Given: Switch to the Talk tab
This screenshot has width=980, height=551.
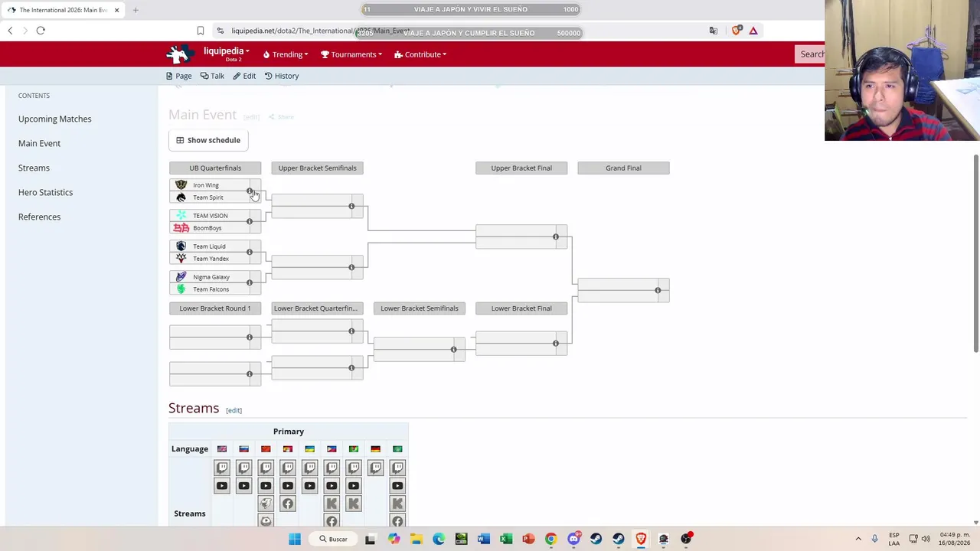Looking at the screenshot, I should click(212, 76).
